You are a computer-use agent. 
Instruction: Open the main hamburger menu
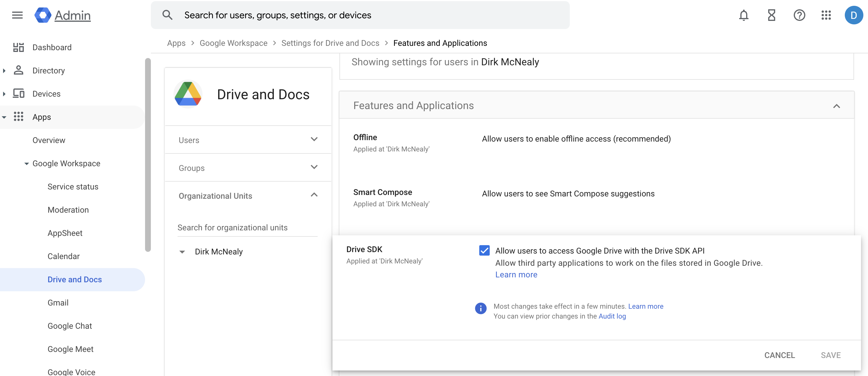click(x=17, y=15)
